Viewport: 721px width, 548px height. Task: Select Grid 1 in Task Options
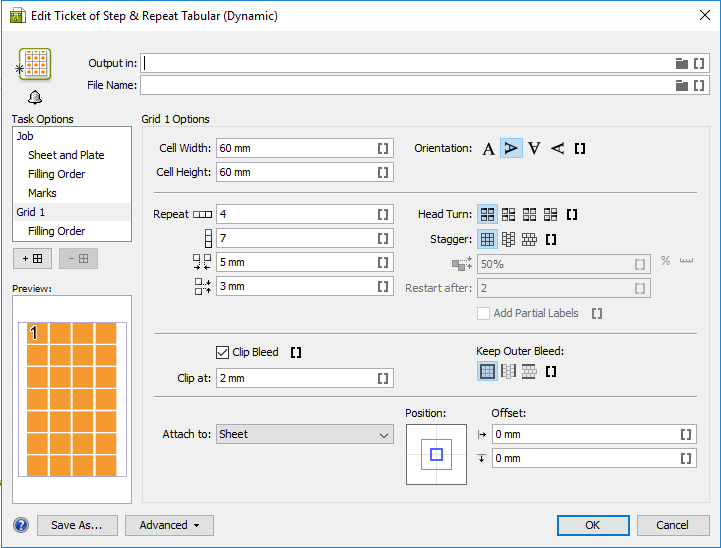[x=72, y=212]
